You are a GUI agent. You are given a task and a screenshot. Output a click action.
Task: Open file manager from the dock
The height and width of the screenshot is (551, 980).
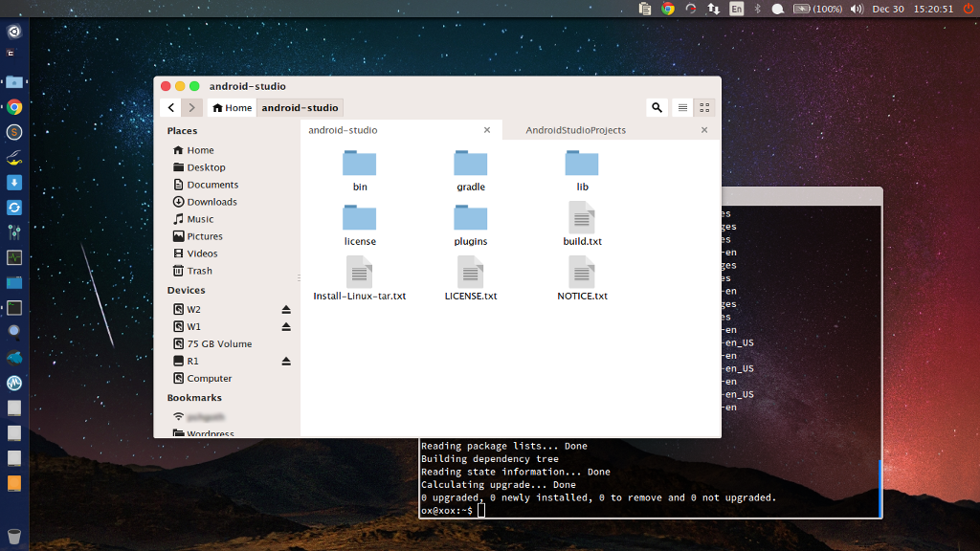13,82
